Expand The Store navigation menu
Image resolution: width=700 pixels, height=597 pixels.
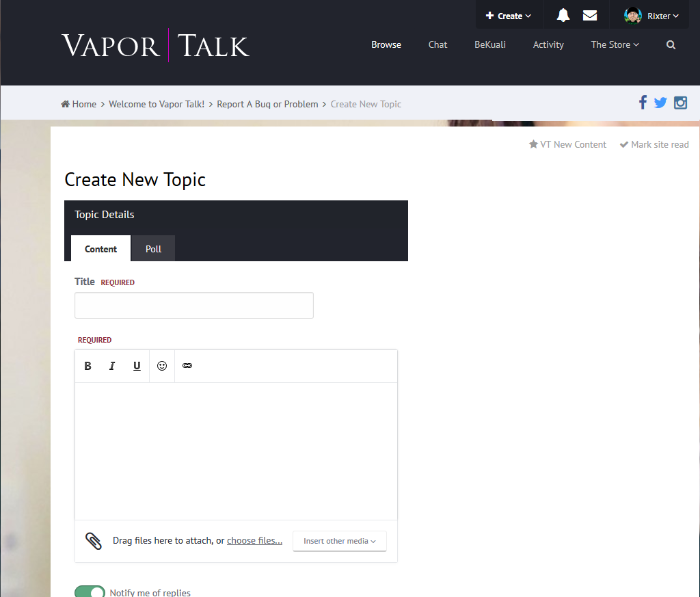615,45
